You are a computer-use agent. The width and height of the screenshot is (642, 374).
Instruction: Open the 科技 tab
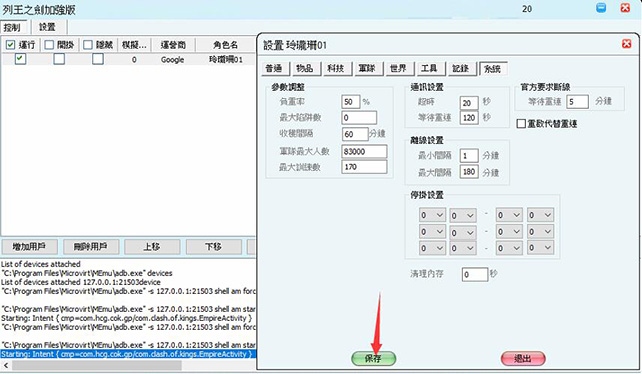(336, 68)
